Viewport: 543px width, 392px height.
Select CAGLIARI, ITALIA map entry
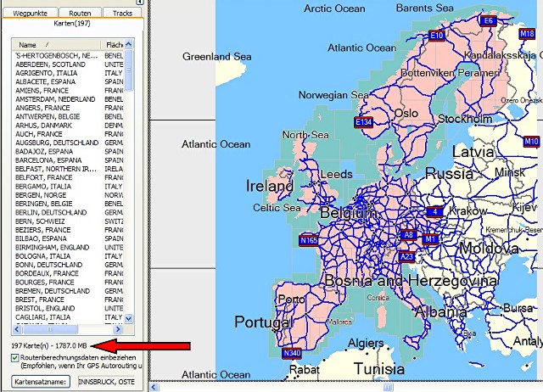pos(68,317)
